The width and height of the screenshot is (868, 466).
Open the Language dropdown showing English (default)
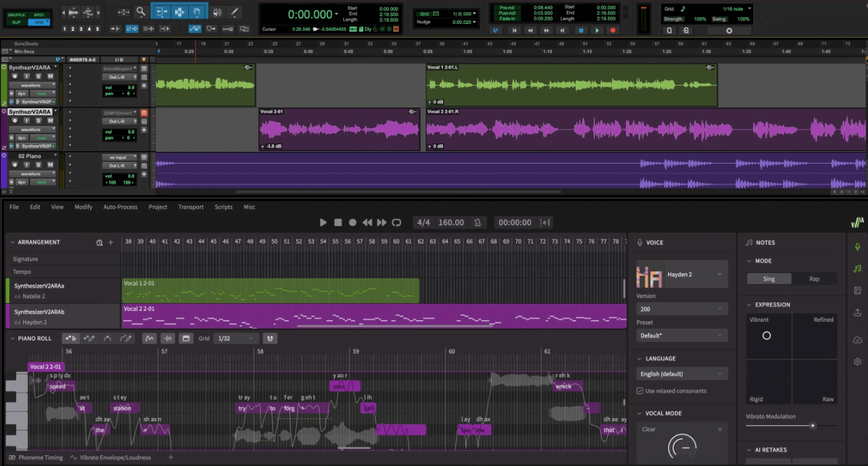coord(681,373)
